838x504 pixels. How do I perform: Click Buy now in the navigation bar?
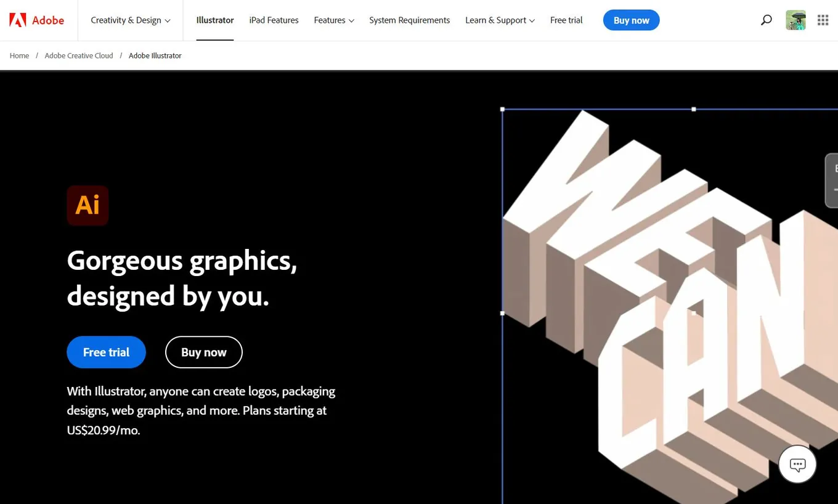(x=631, y=20)
